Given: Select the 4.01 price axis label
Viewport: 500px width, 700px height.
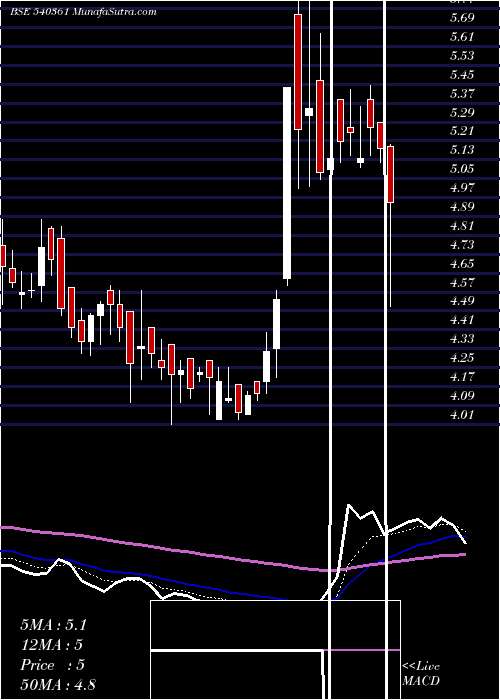Looking at the screenshot, I should click(x=462, y=415).
